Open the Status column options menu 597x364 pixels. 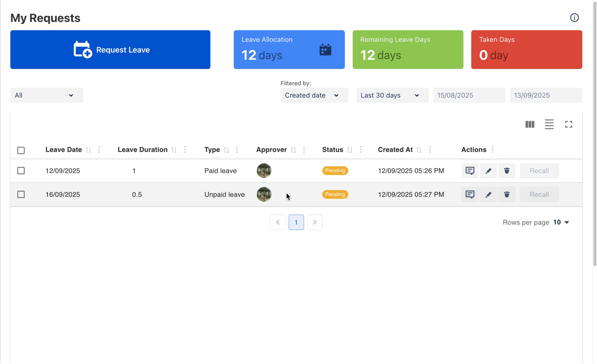pos(361,150)
